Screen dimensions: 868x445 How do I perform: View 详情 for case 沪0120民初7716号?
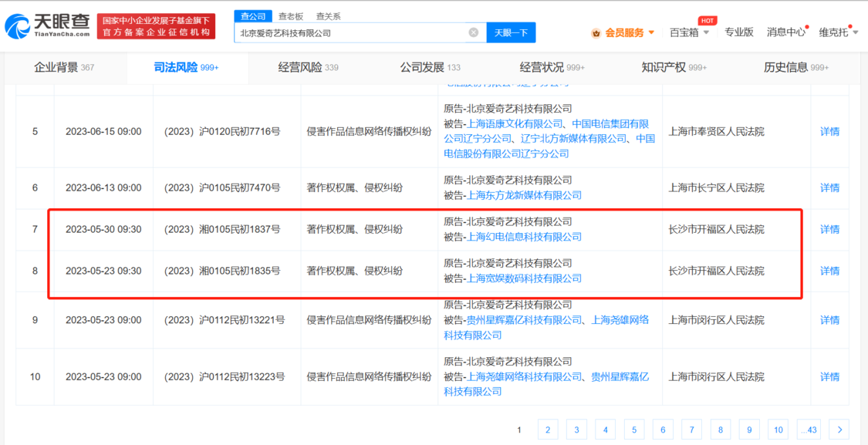(829, 132)
